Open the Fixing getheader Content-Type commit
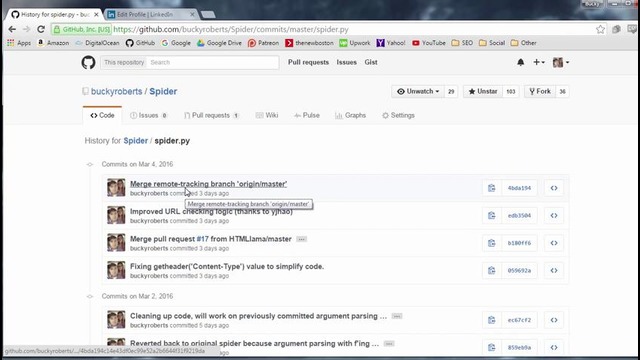Image resolution: width=640 pixels, height=360 pixels. coord(227,267)
